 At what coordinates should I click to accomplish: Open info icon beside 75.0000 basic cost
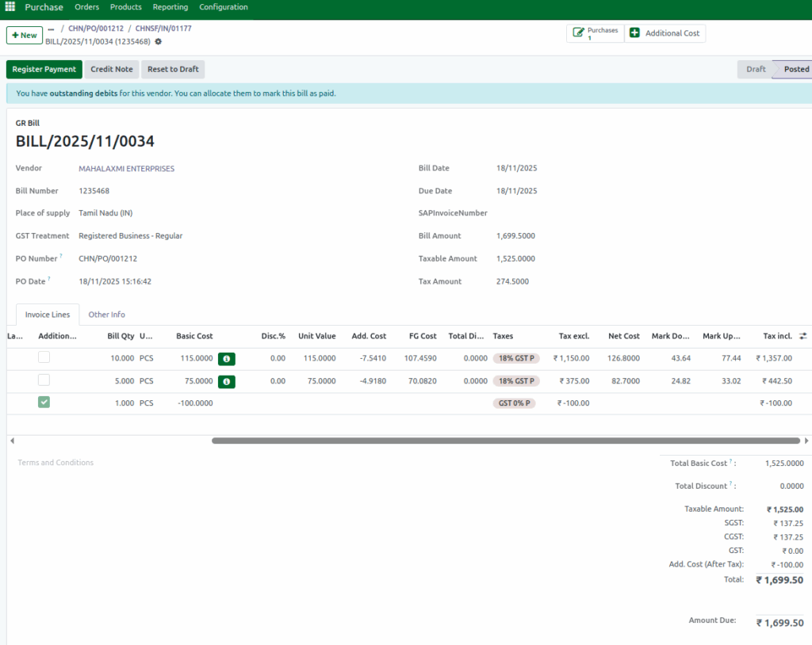226,380
